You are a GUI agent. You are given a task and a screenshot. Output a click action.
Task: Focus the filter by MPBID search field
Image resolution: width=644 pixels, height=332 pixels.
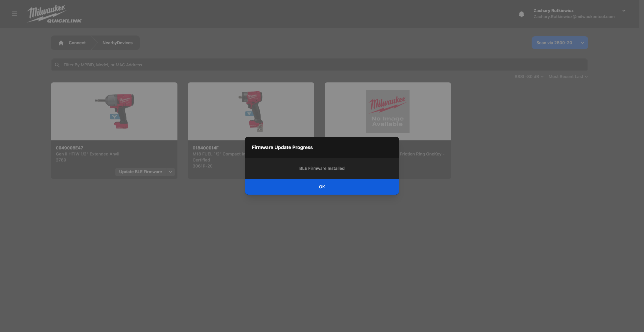click(x=319, y=65)
